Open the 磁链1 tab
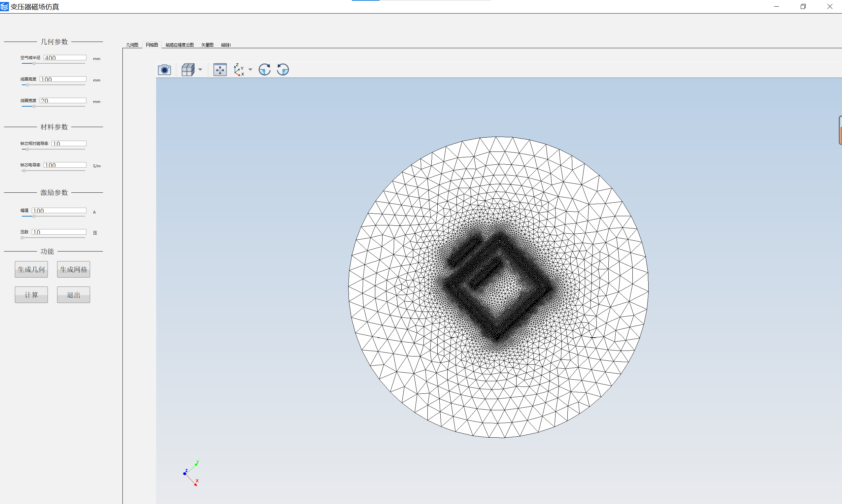842x504 pixels. click(226, 45)
